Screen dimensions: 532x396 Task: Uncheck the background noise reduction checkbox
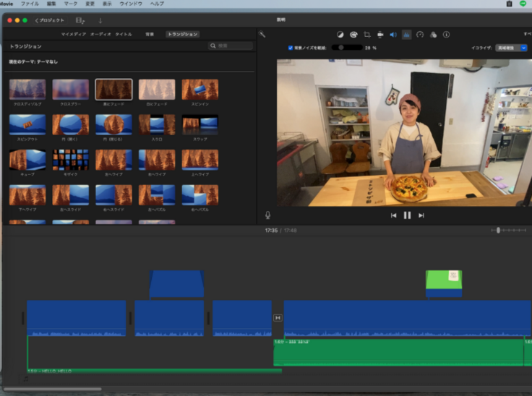(x=291, y=48)
